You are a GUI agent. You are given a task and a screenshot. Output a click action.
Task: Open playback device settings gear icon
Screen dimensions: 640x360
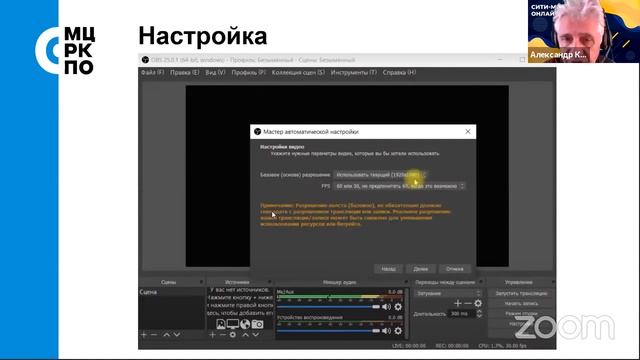(398, 331)
